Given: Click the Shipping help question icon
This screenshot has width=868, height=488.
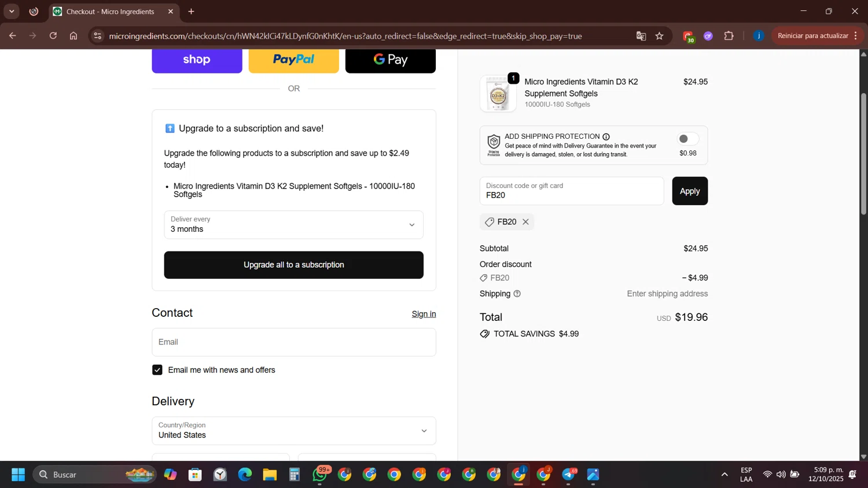Looking at the screenshot, I should pos(517,294).
